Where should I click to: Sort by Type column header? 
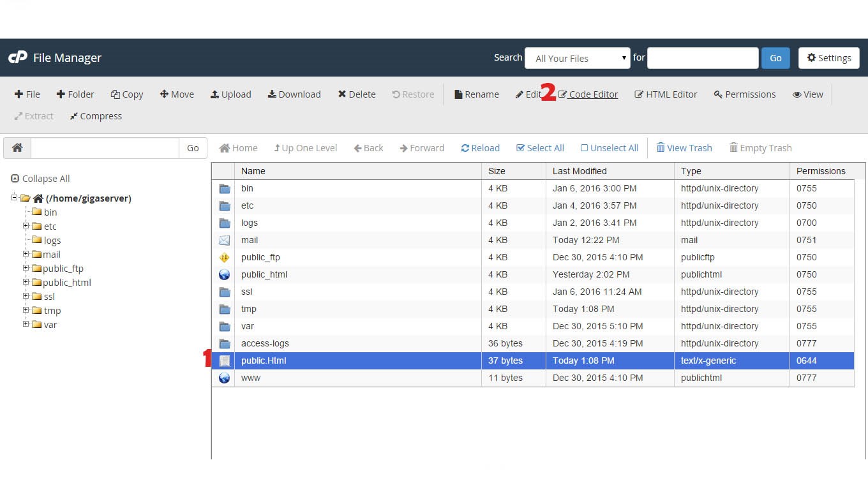tap(732, 171)
